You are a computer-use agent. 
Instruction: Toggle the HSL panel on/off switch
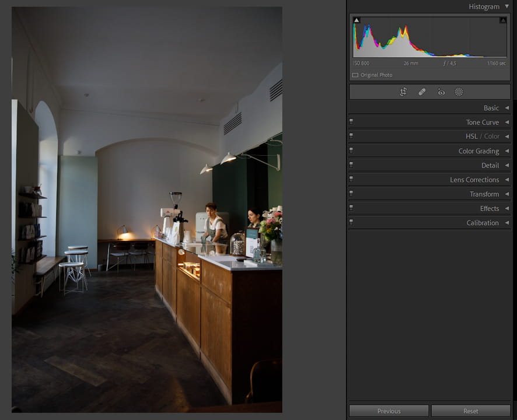click(351, 136)
